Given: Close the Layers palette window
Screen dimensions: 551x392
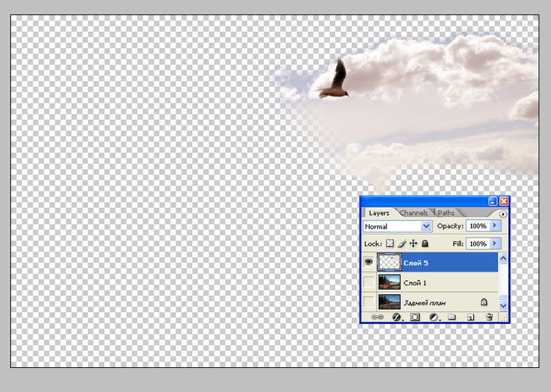Looking at the screenshot, I should tap(503, 201).
